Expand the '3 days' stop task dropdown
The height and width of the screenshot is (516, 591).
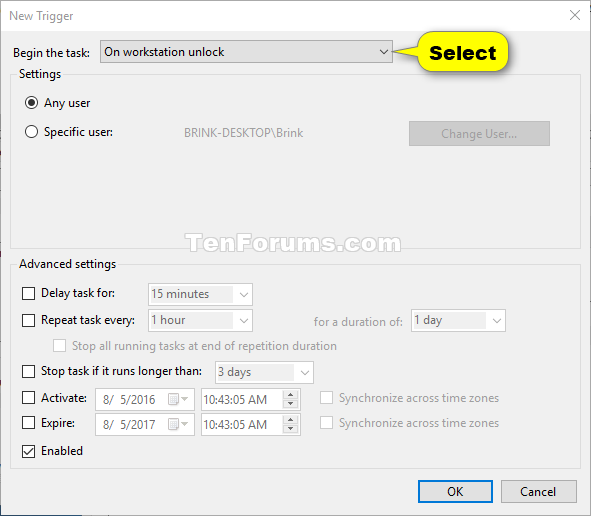click(264, 372)
